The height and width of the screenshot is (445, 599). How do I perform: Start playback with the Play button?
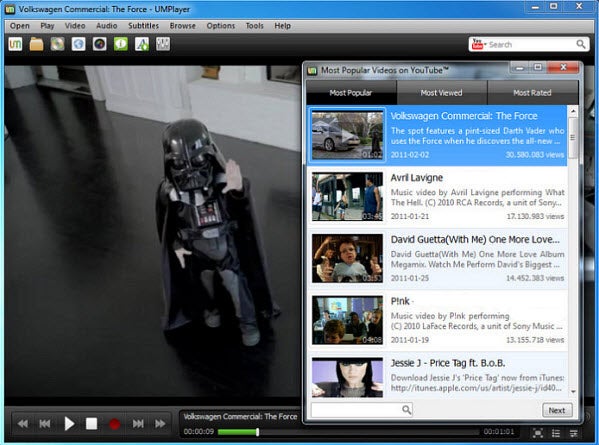[69, 424]
